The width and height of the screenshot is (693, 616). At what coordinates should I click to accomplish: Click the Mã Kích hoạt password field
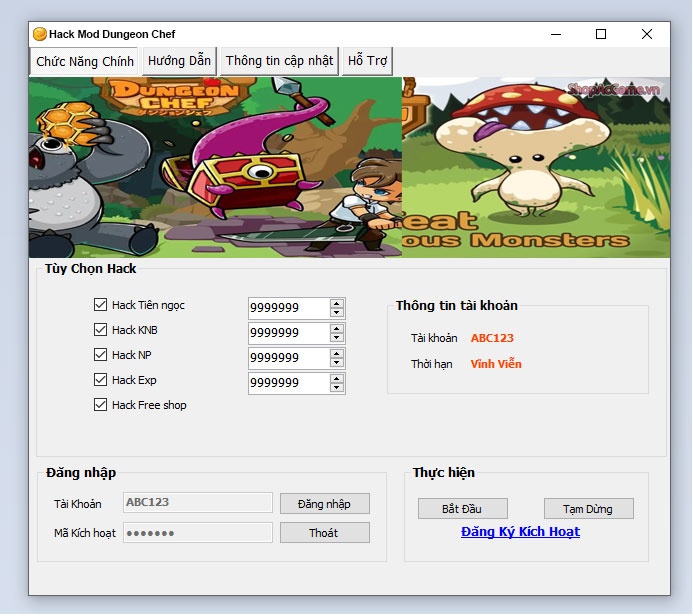(x=198, y=533)
